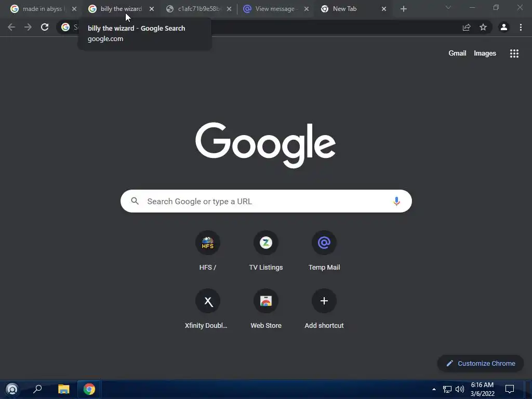Close the 'billy the wizard' tab
Image resolution: width=532 pixels, height=399 pixels.
tap(152, 9)
